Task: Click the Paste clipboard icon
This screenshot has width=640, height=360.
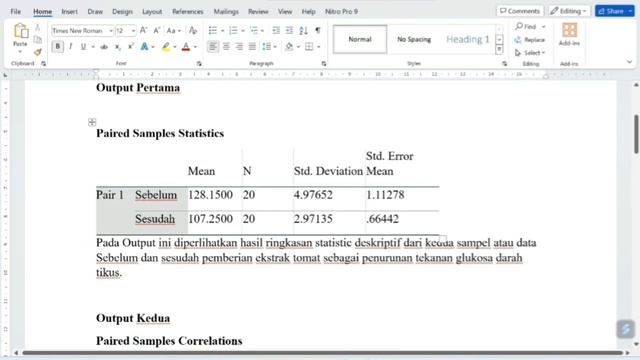Action: click(x=20, y=31)
